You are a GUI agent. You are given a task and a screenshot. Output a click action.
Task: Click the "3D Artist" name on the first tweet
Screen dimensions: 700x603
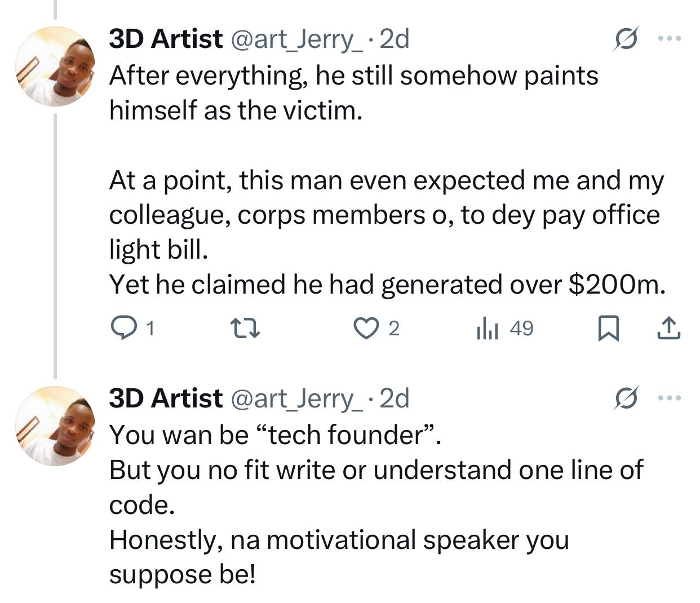click(x=166, y=39)
